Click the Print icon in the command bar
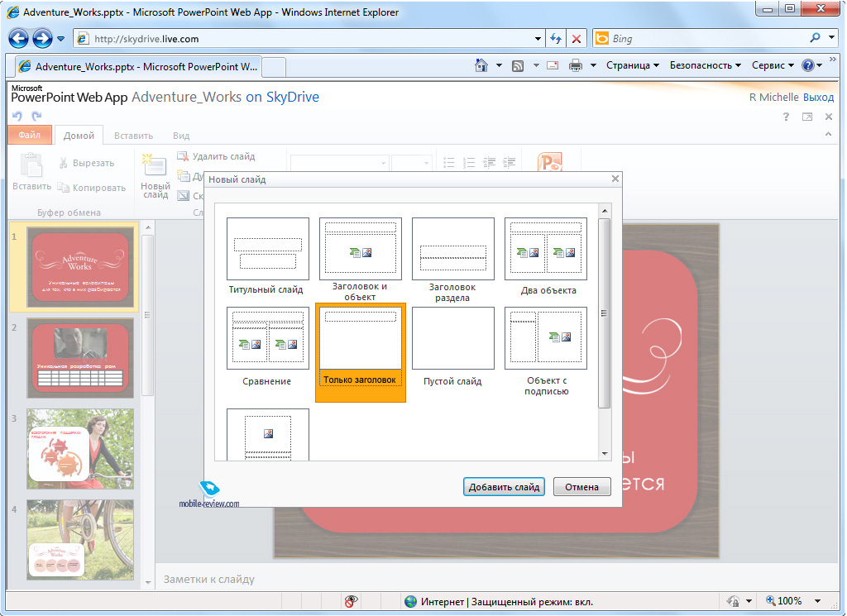 click(x=576, y=66)
